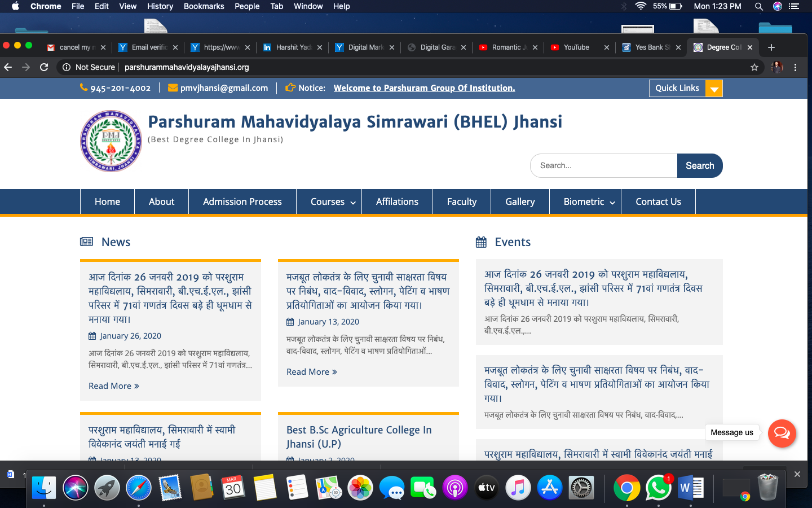Open Best B.Sc Agriculture College news title
Image resolution: width=812 pixels, height=508 pixels.
359,437
